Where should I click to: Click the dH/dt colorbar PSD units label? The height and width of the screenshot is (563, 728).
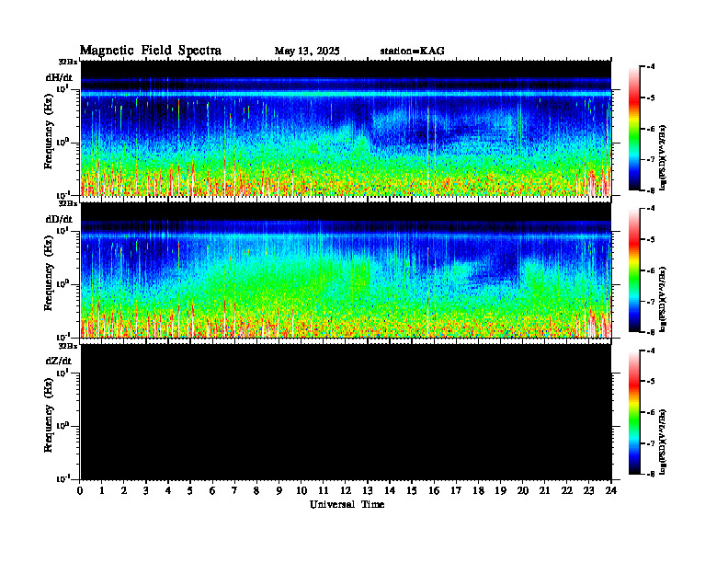[663, 157]
